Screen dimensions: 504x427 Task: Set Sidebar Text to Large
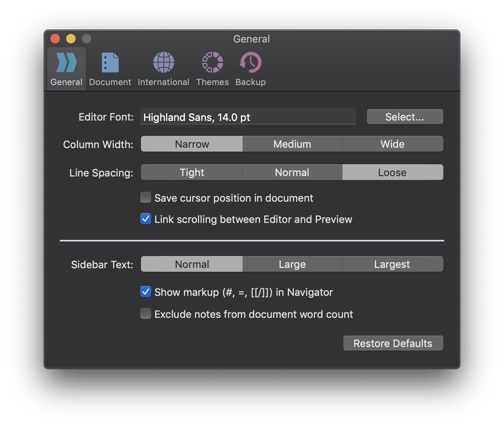292,264
